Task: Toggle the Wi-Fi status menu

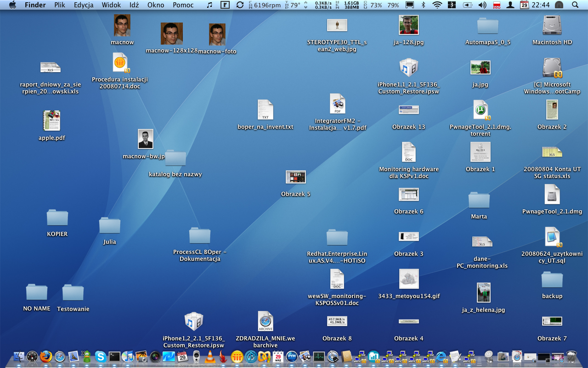Action: (x=437, y=5)
